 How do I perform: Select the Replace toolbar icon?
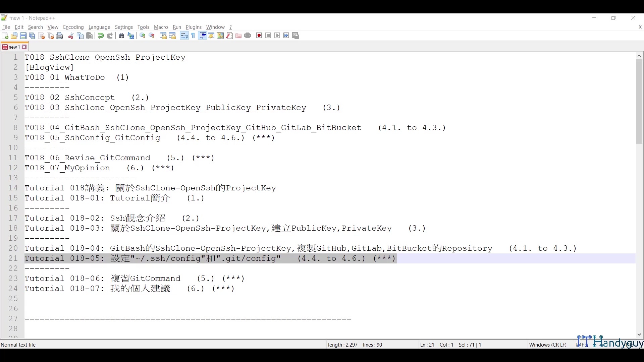(131, 36)
